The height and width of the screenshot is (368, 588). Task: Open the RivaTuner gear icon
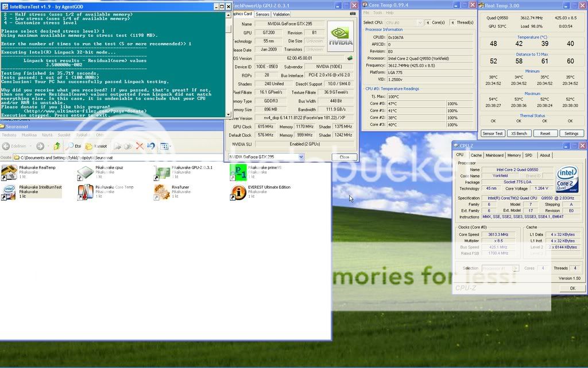[x=161, y=192]
